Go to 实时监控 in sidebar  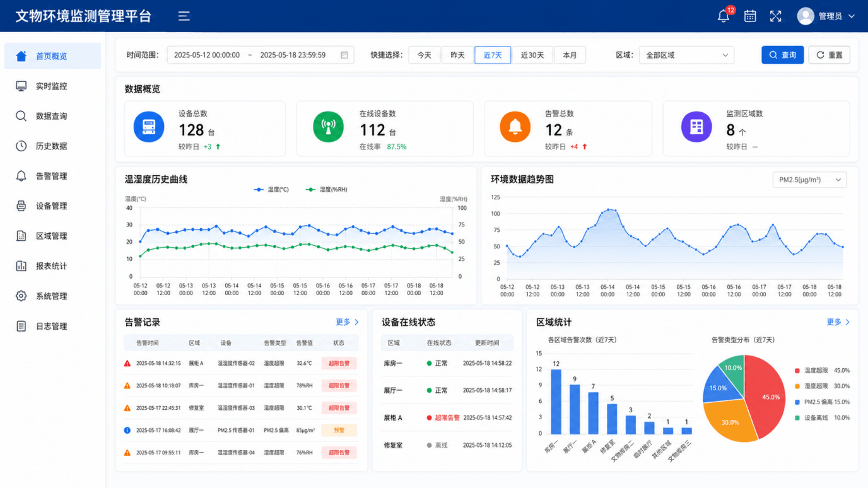tap(52, 86)
